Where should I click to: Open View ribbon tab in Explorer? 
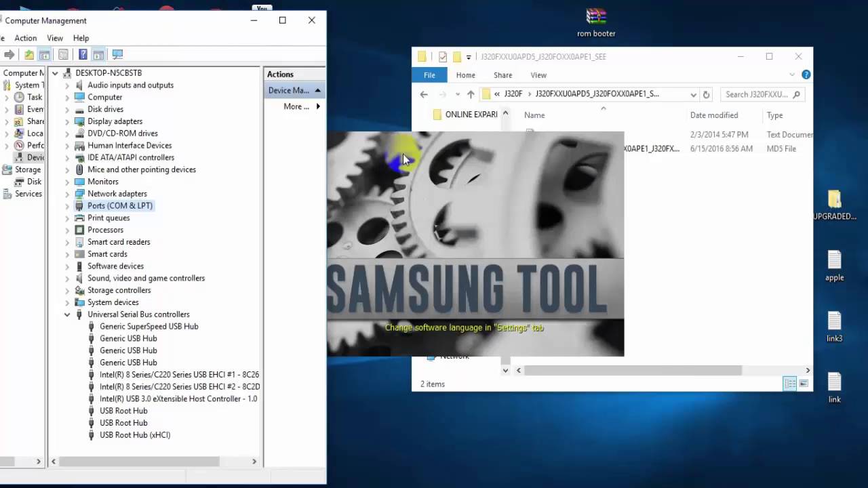[538, 75]
